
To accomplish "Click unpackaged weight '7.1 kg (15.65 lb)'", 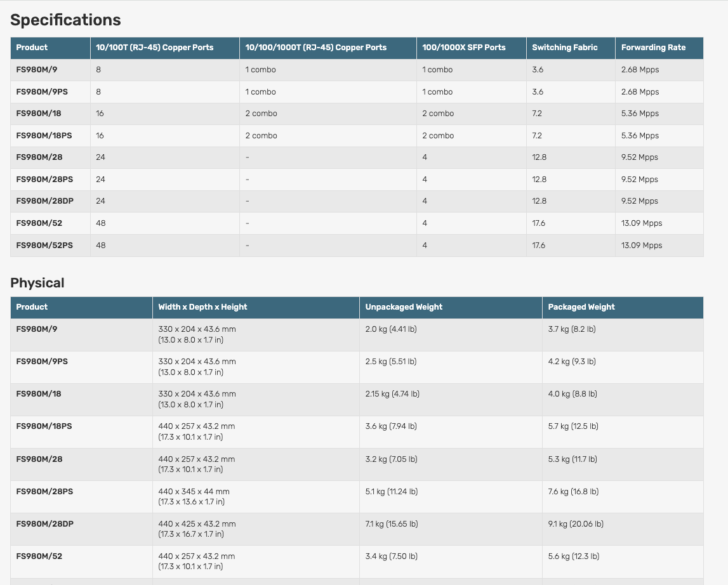I will pos(392,523).
